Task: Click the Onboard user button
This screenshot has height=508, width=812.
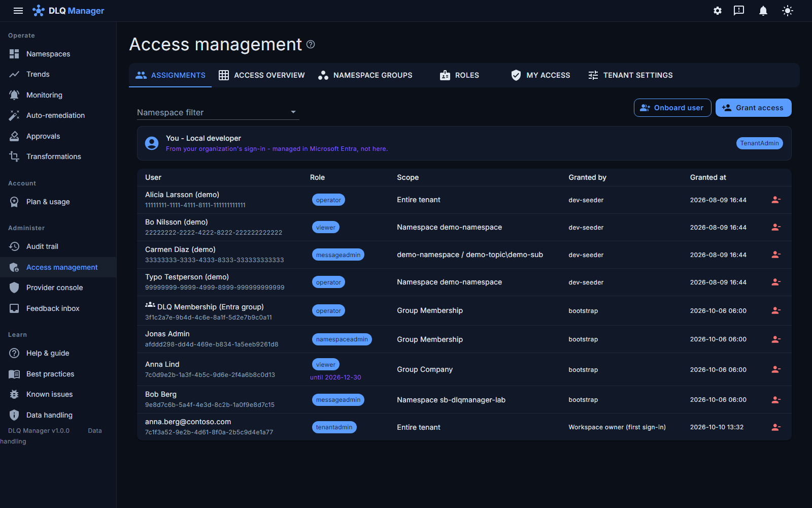Action: pos(672,108)
